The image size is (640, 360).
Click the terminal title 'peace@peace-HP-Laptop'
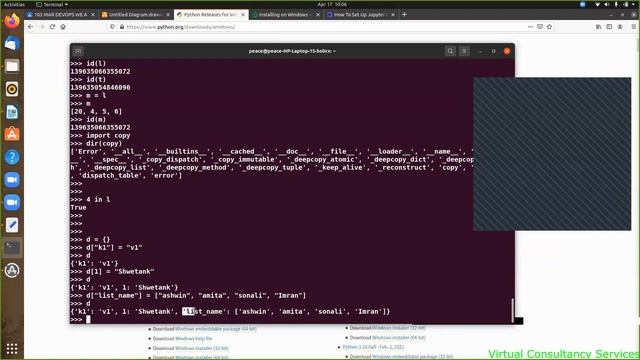click(x=292, y=51)
